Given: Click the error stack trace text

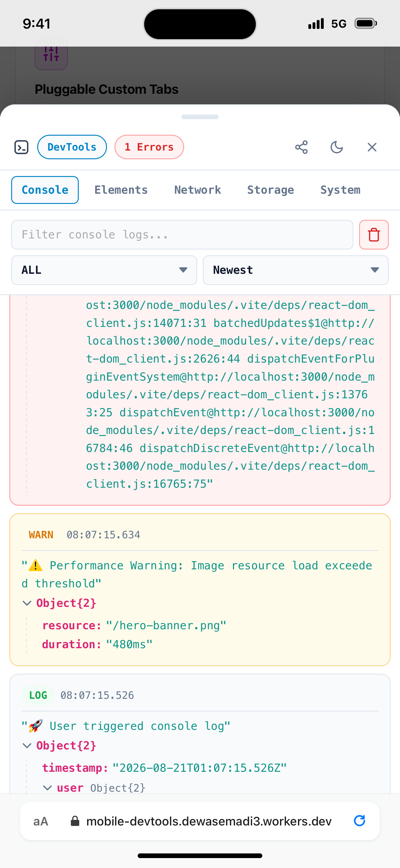Looking at the screenshot, I should 230,394.
